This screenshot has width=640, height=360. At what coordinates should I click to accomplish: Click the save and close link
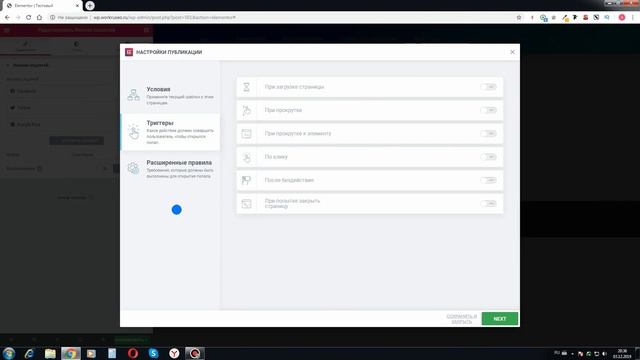pyautogui.click(x=462, y=319)
